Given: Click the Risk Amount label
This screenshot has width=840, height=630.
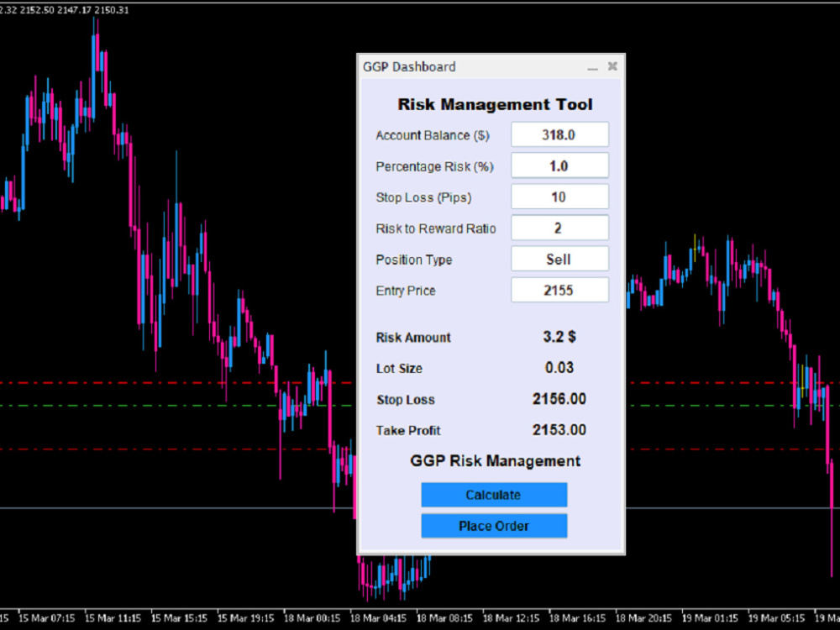Looking at the screenshot, I should point(413,338).
